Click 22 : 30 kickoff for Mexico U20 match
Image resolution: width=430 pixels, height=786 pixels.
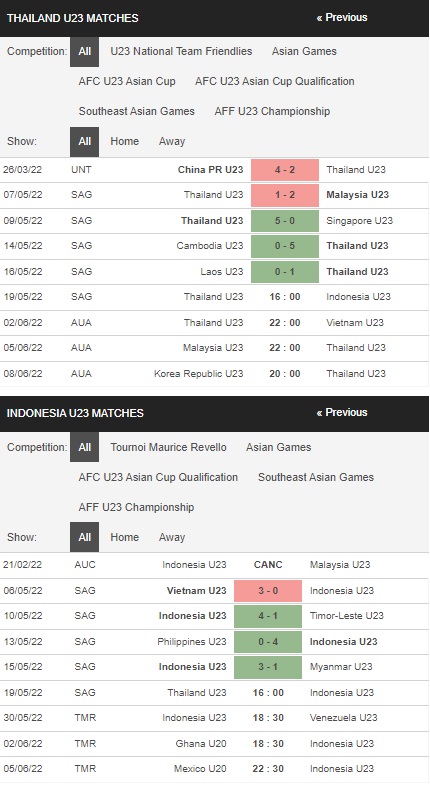point(268,768)
